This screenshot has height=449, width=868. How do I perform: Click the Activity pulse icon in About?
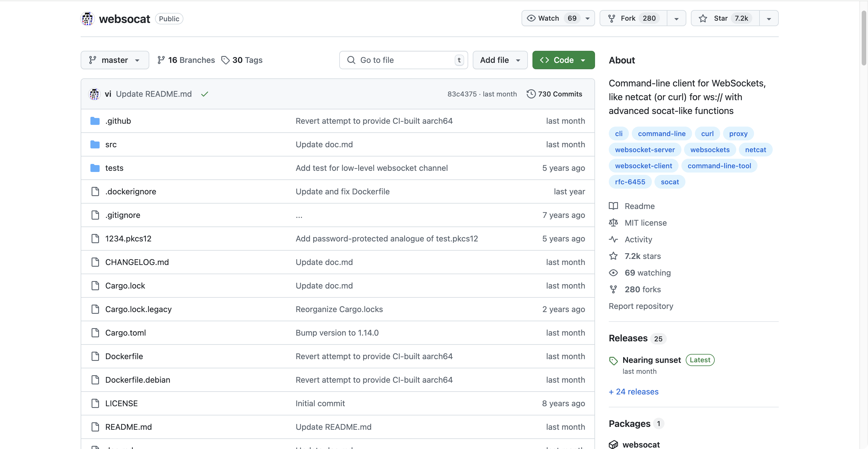[x=613, y=239]
